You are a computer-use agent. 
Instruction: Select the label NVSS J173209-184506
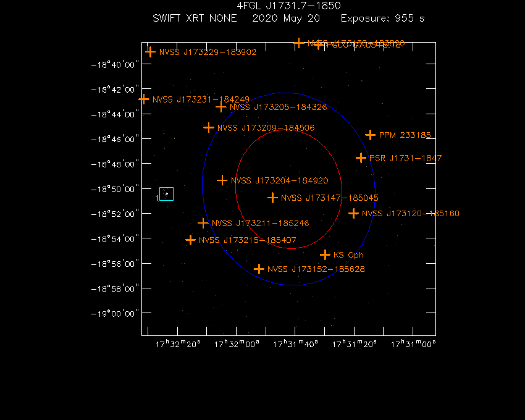266,128
